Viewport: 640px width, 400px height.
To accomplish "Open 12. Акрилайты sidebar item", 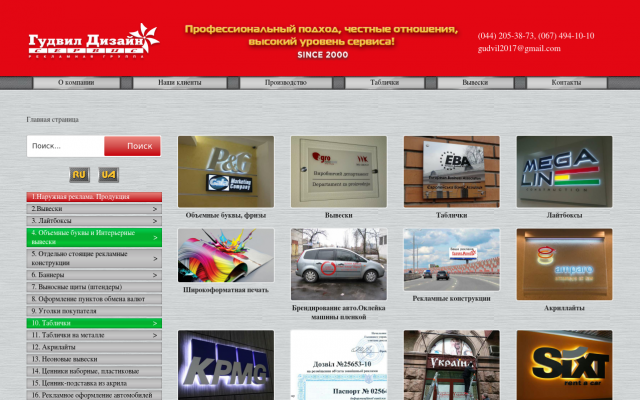I will click(x=94, y=347).
